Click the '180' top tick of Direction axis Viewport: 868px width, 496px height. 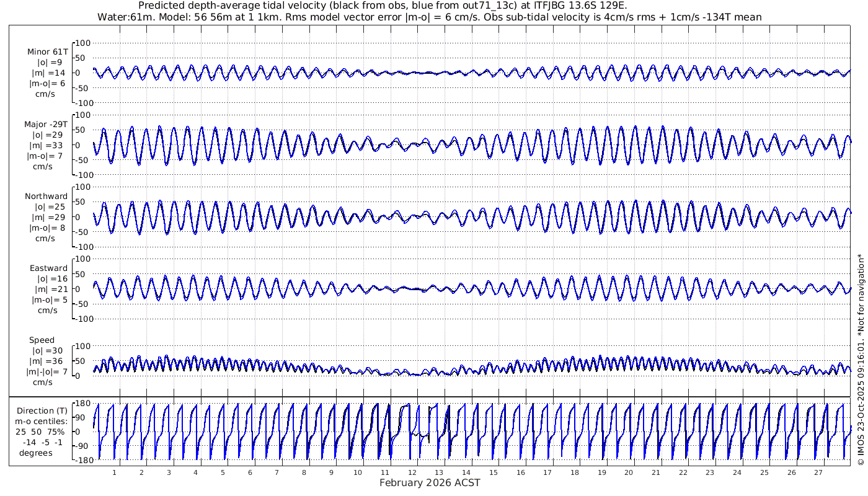83,402
